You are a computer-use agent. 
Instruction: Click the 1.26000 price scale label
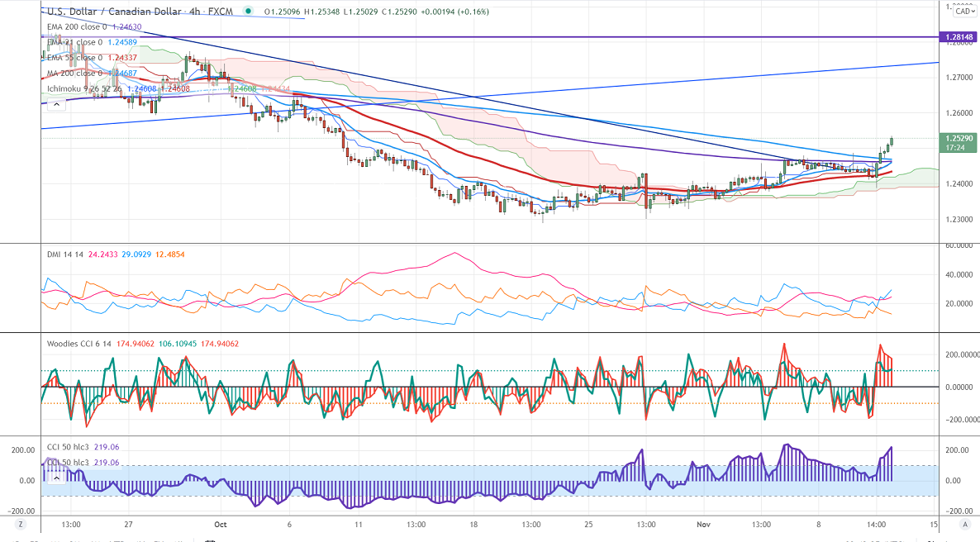pos(959,113)
